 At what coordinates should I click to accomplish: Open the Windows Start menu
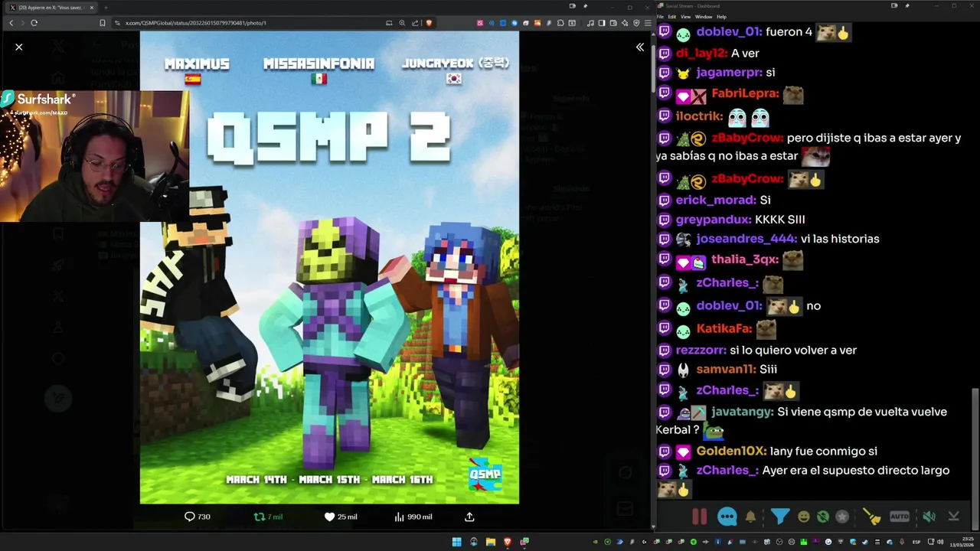coord(456,542)
